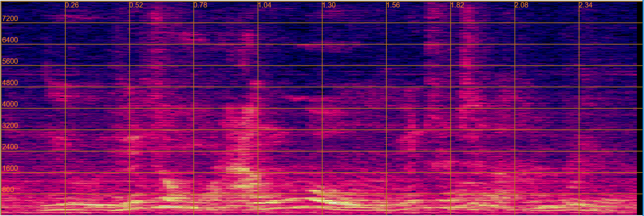Select the 3200 frequency axis label
Image resolution: width=644 pixels, height=216 pixels.
pos(10,125)
